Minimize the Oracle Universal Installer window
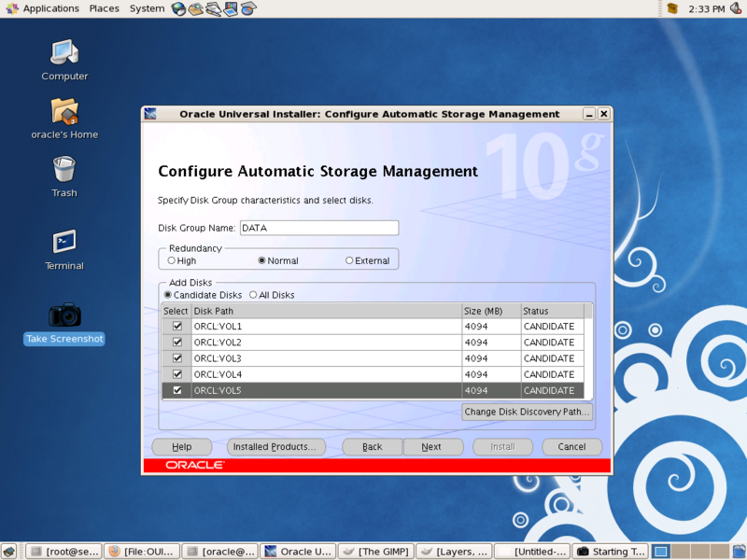 pyautogui.click(x=589, y=114)
